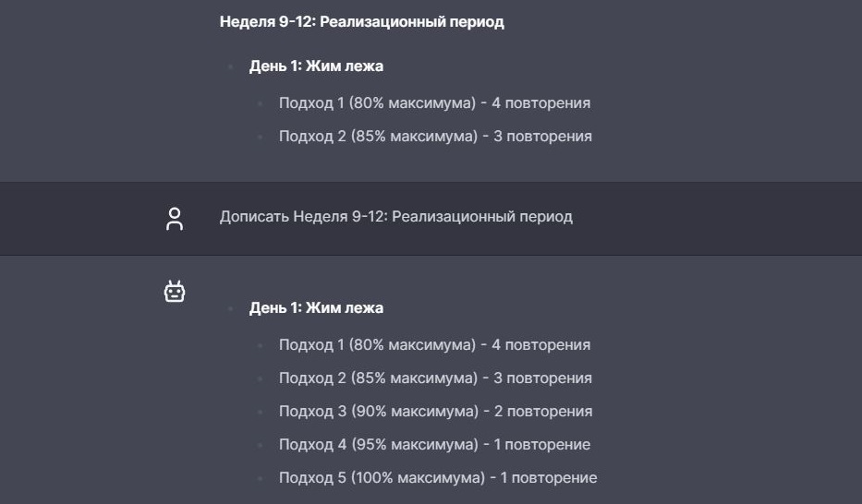This screenshot has height=504, width=862.
Task: Select the Подход 3 (90% максимума) line
Action: pyautogui.click(x=435, y=411)
